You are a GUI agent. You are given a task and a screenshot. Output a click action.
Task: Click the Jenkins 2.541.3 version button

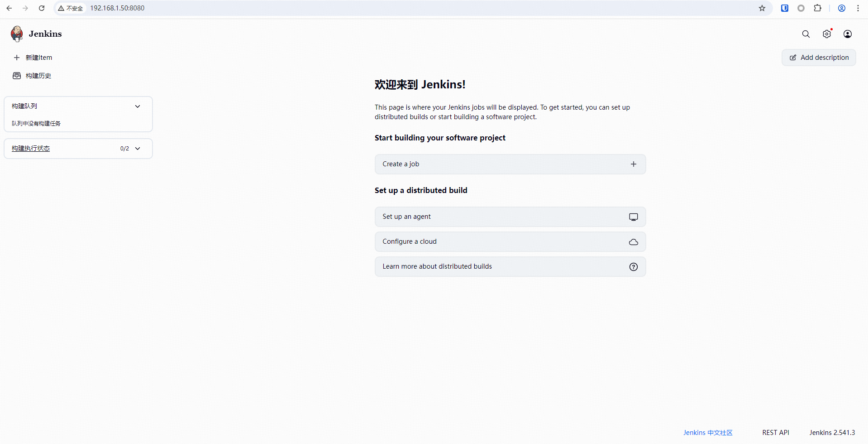pos(832,433)
